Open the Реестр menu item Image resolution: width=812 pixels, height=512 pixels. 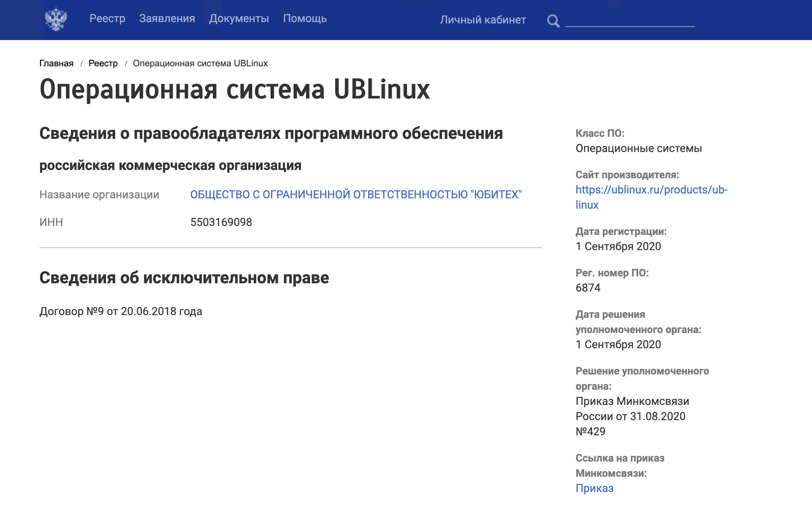107,18
